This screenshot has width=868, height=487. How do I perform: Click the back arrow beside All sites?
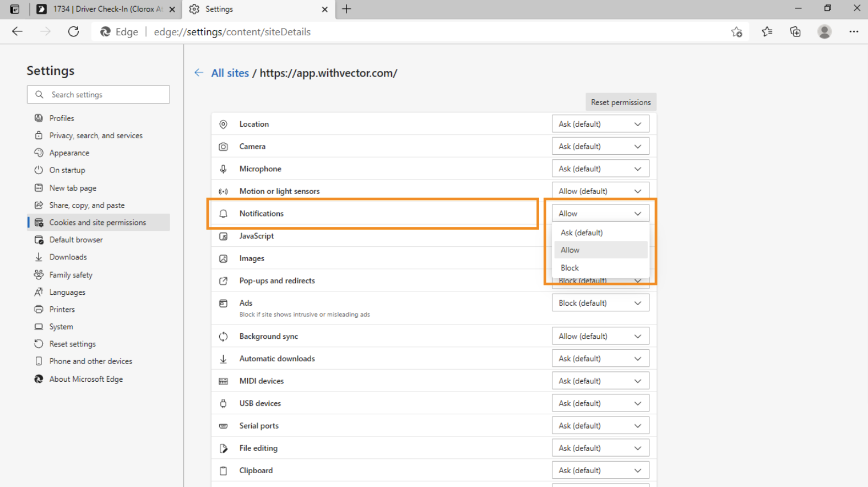199,73
